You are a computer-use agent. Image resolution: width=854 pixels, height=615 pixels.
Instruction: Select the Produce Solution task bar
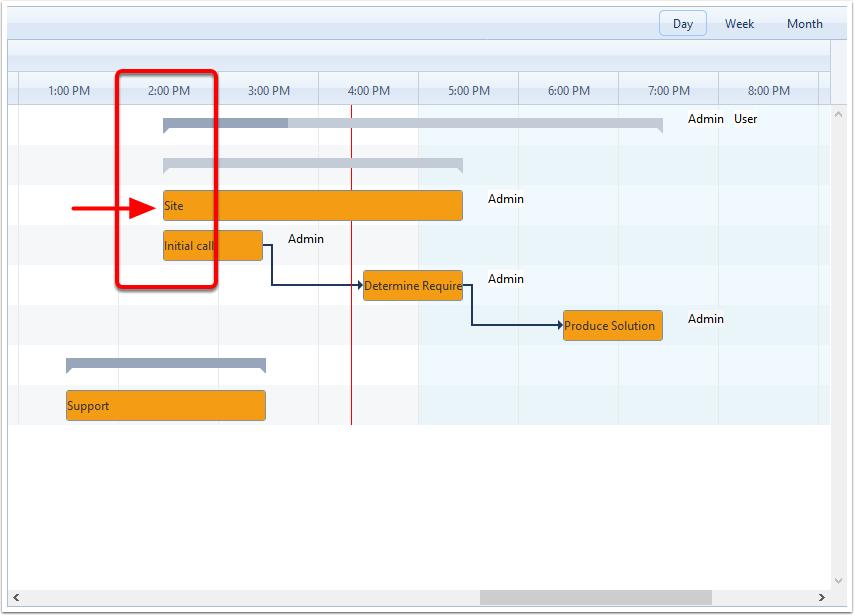pyautogui.click(x=613, y=326)
